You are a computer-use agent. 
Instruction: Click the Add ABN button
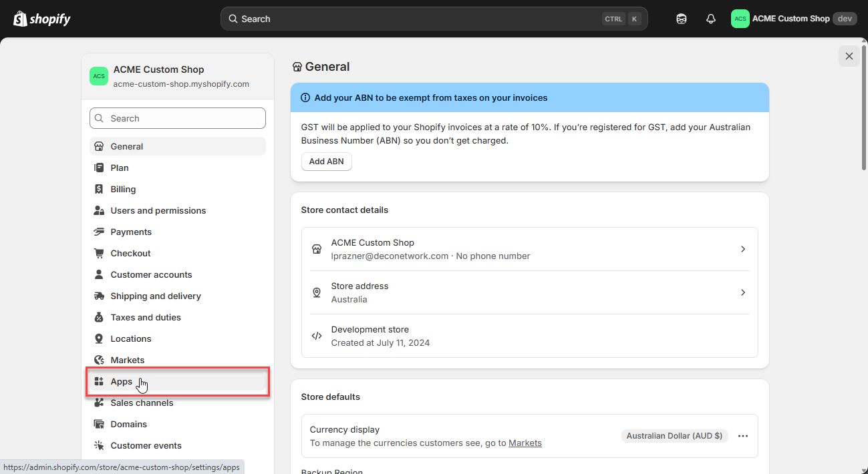coord(326,162)
